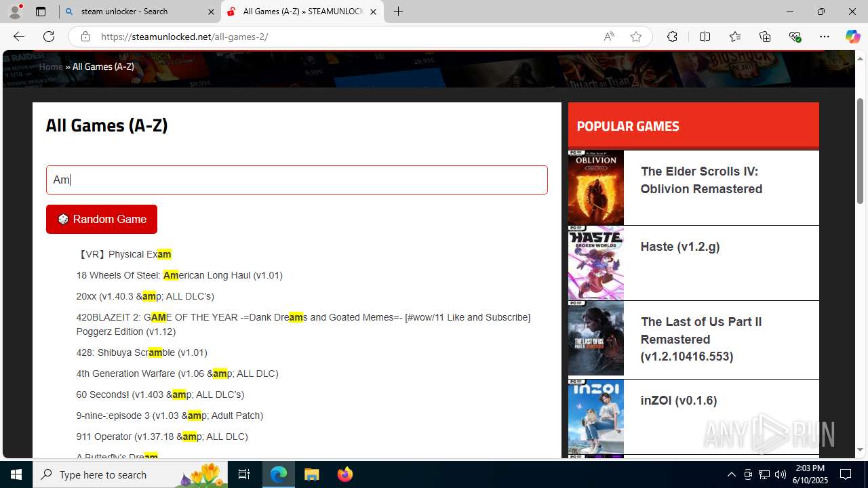This screenshot has height=488, width=868.
Task: Activate the Read aloud icon
Action: [609, 37]
